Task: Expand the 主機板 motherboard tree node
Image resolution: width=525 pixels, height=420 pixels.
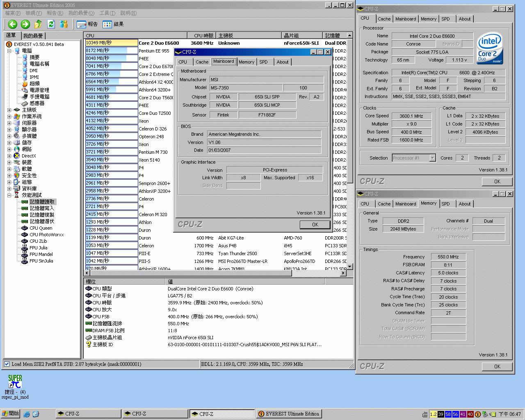Action: pos(9,110)
